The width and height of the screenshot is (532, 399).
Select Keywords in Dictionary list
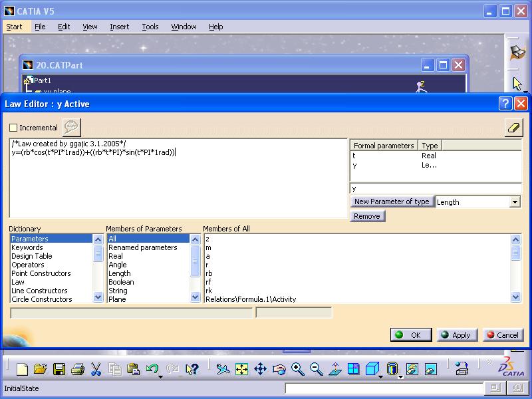pos(27,247)
